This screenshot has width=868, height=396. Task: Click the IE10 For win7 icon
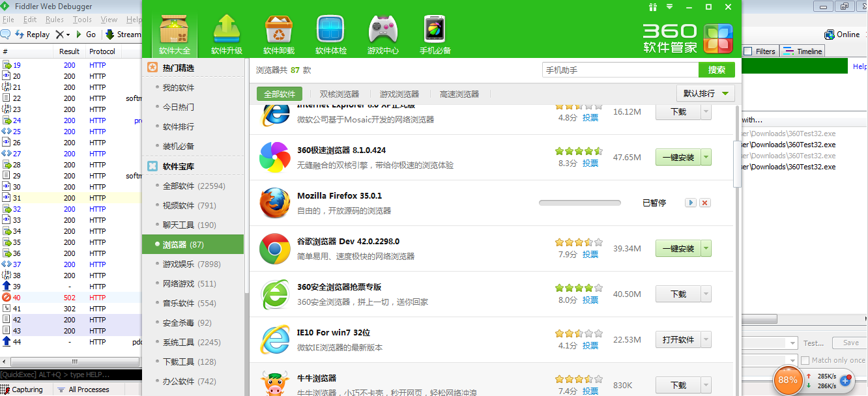point(275,339)
